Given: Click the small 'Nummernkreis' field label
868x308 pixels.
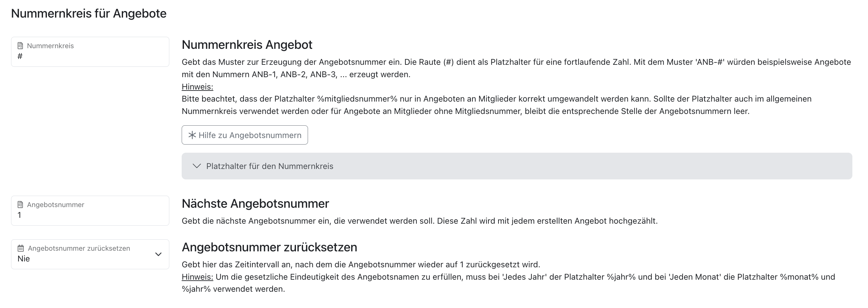Looking at the screenshot, I should click(50, 46).
